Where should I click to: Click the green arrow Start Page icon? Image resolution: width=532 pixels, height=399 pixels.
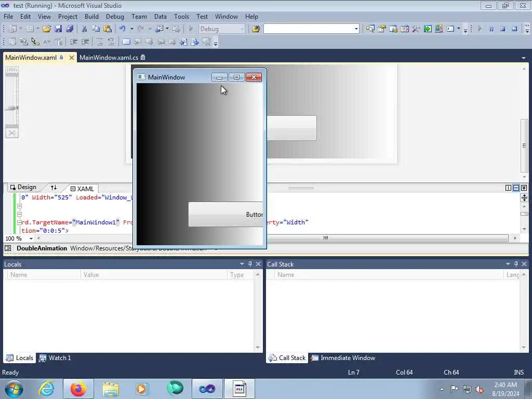(x=428, y=29)
